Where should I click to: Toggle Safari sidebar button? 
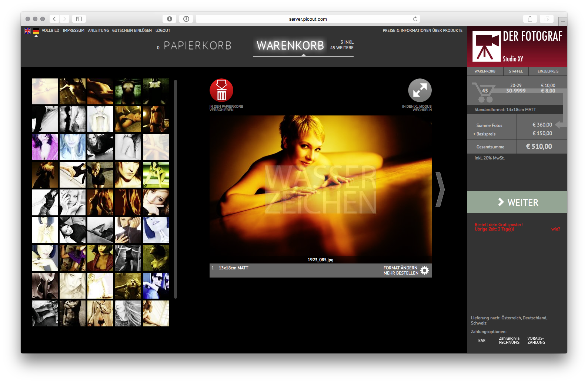click(x=79, y=19)
